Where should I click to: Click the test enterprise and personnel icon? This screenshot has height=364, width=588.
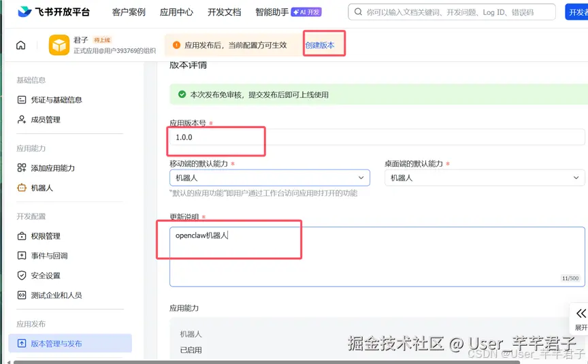(22, 295)
